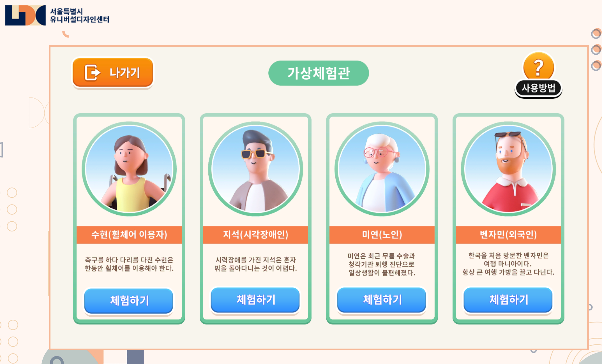Select the 수현 wheelchair user avatar
Screen dimensions: 602x364
[x=129, y=169]
